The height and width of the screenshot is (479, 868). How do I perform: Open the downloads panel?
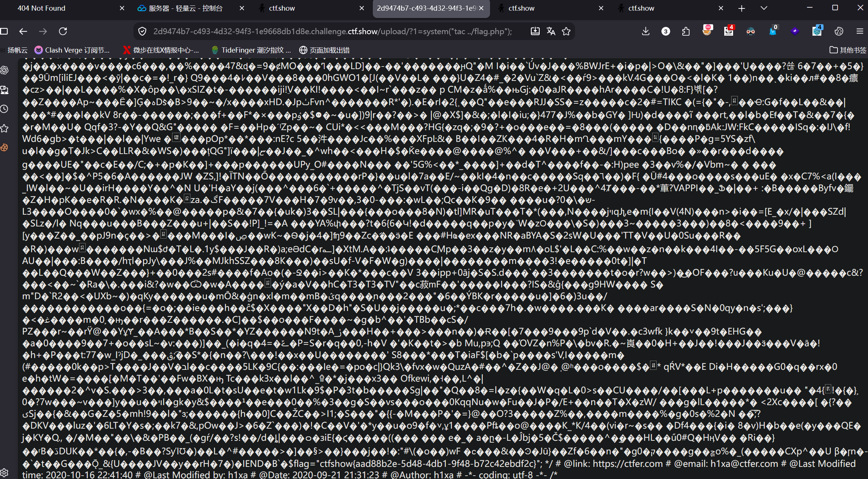[x=646, y=31]
